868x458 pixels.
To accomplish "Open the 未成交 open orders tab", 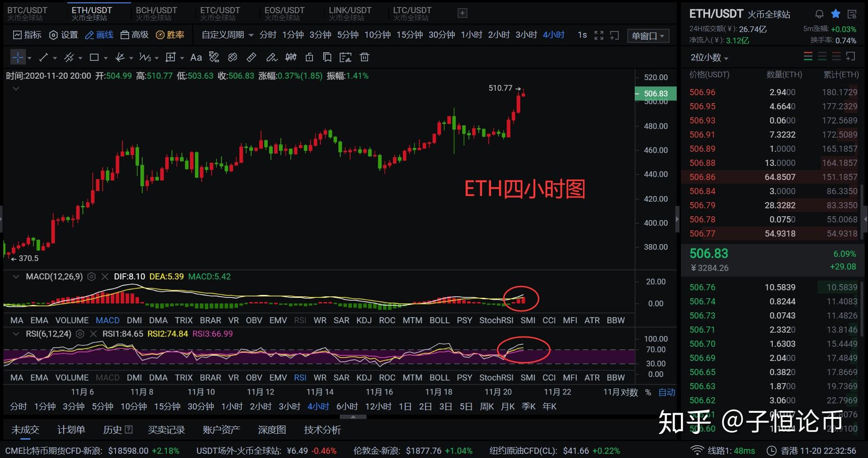I will pyautogui.click(x=25, y=430).
